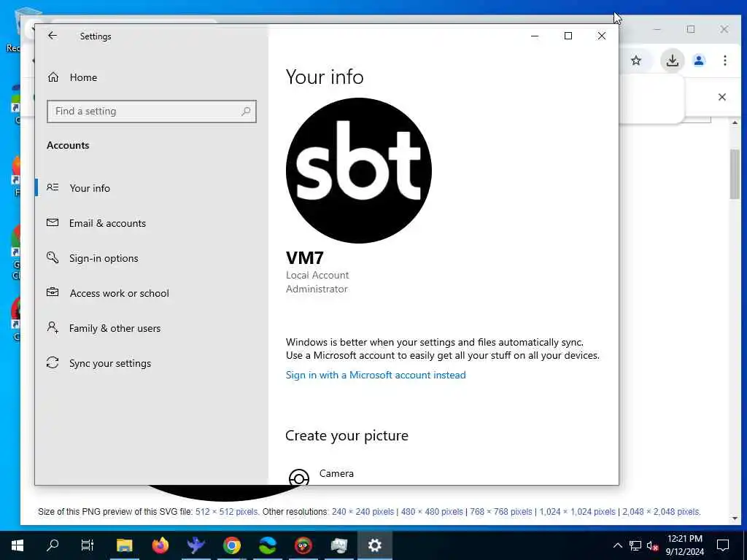Screen dimensions: 747x560
Task: Maximize the Settings window
Action: (568, 36)
